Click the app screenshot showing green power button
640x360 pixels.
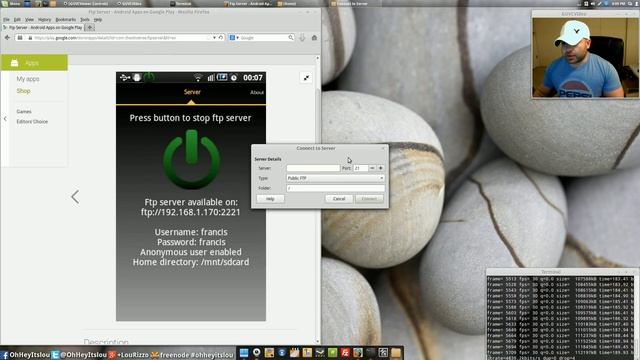tap(191, 196)
